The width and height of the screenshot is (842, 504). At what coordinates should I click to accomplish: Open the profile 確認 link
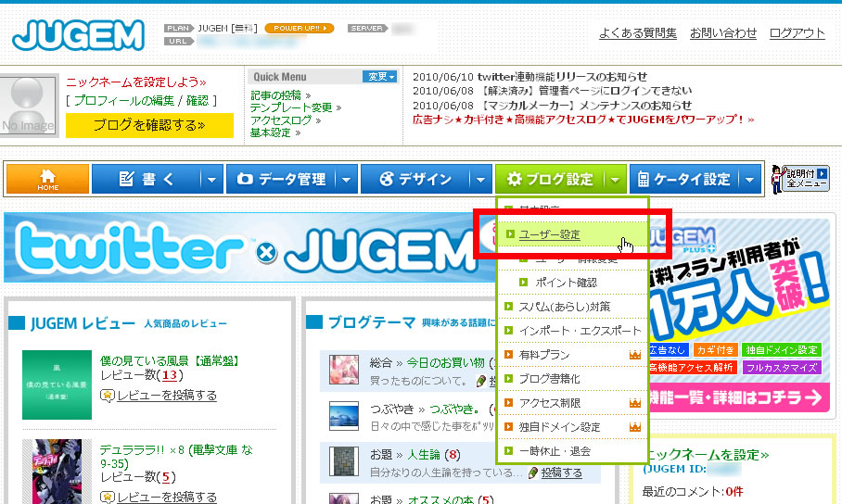(x=198, y=100)
